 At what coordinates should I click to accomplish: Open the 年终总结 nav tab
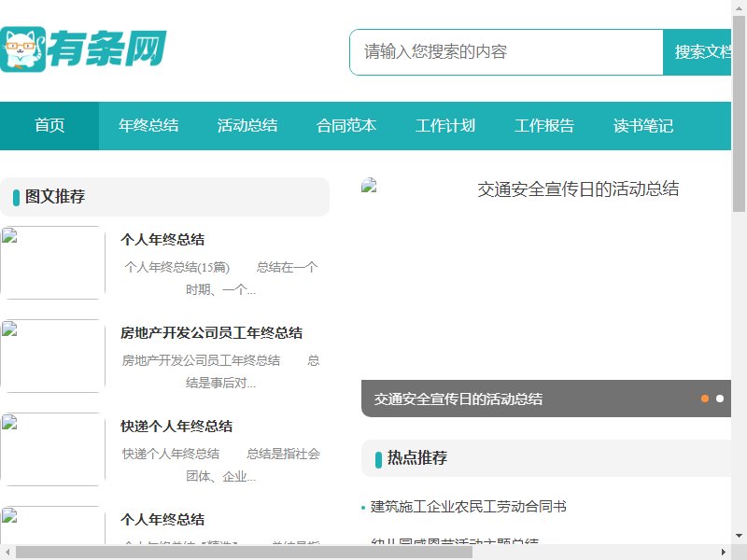point(148,126)
